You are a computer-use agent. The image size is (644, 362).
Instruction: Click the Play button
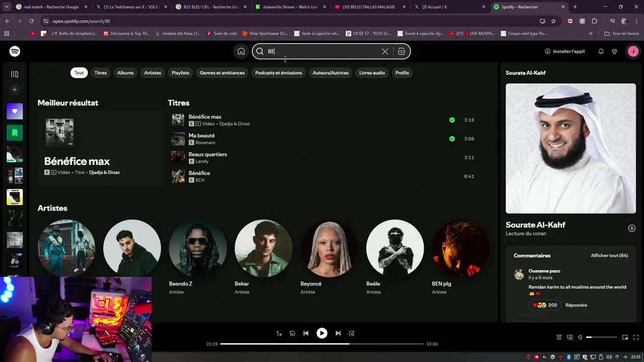(322, 333)
